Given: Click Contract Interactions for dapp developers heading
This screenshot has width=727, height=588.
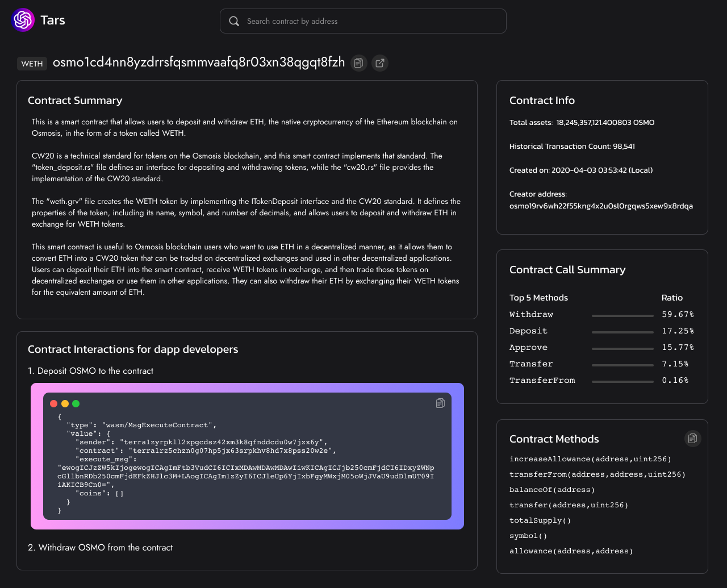Looking at the screenshot, I should pyautogui.click(x=133, y=349).
